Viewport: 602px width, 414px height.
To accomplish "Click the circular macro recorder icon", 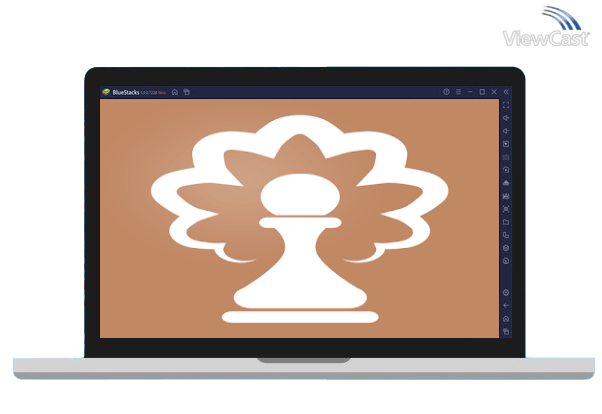I will pyautogui.click(x=506, y=170).
